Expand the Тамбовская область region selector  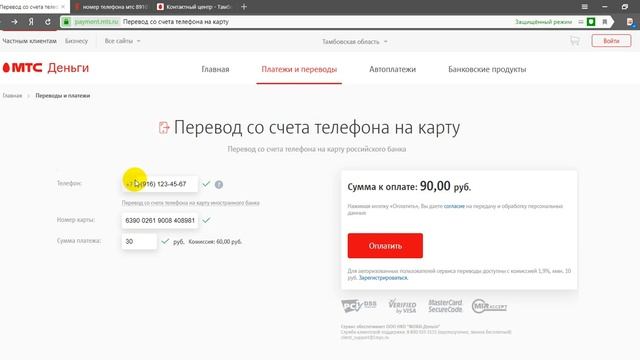[354, 42]
